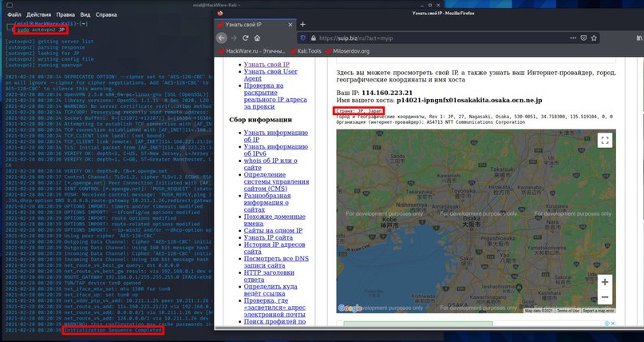Close the 'Узнать свой IP' tab
The image size is (644, 342).
290,25
